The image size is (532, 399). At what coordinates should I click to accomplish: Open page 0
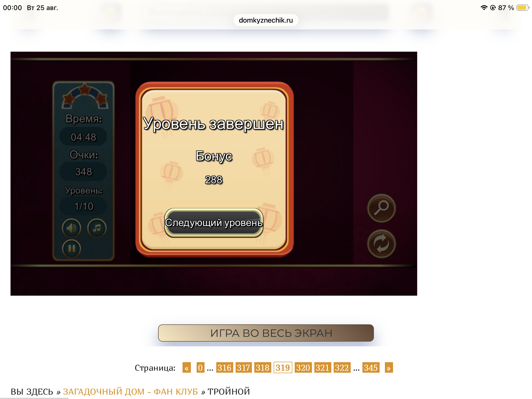(200, 368)
